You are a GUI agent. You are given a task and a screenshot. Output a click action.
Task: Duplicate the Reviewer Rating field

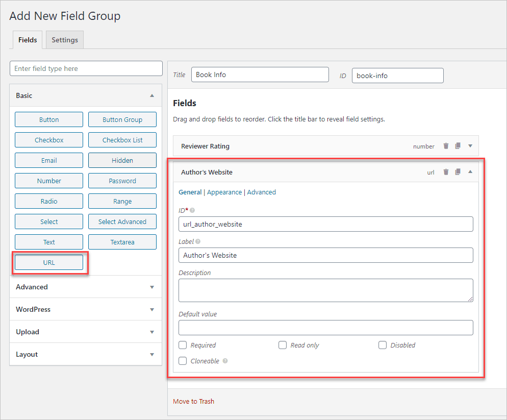pyautogui.click(x=458, y=146)
